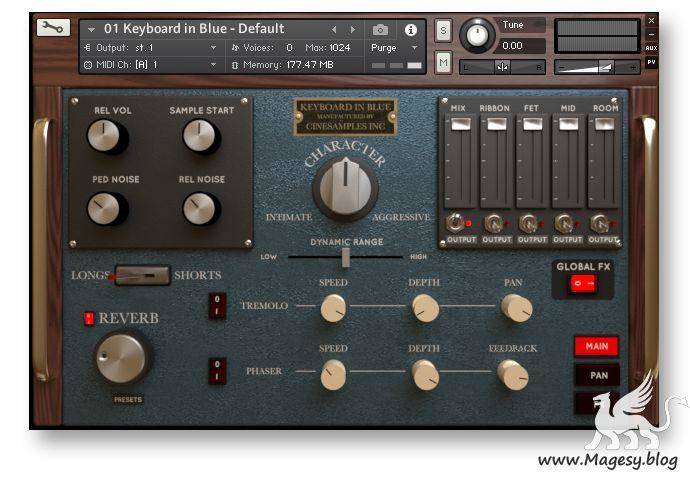690x478 pixels.
Task: Click the Tune knob
Action: coord(477,35)
